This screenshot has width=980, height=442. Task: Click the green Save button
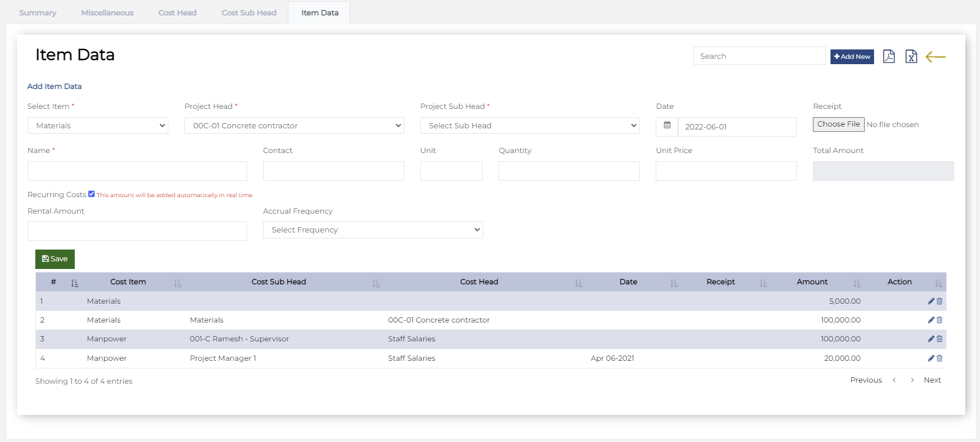(x=55, y=259)
